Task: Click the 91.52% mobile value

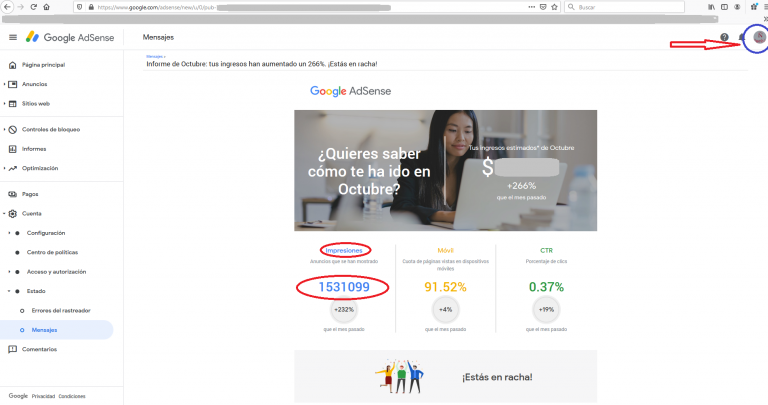Action: 445,287
